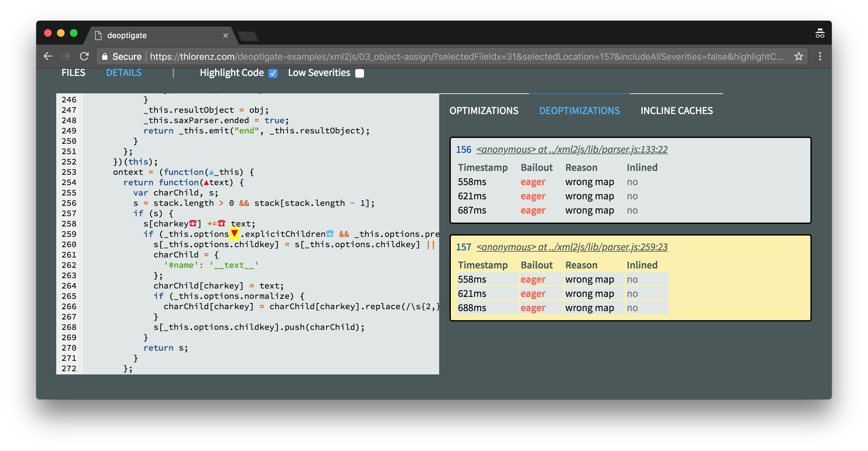Click the 'return s;' code on line 270
The image size is (868, 451).
[x=166, y=348]
